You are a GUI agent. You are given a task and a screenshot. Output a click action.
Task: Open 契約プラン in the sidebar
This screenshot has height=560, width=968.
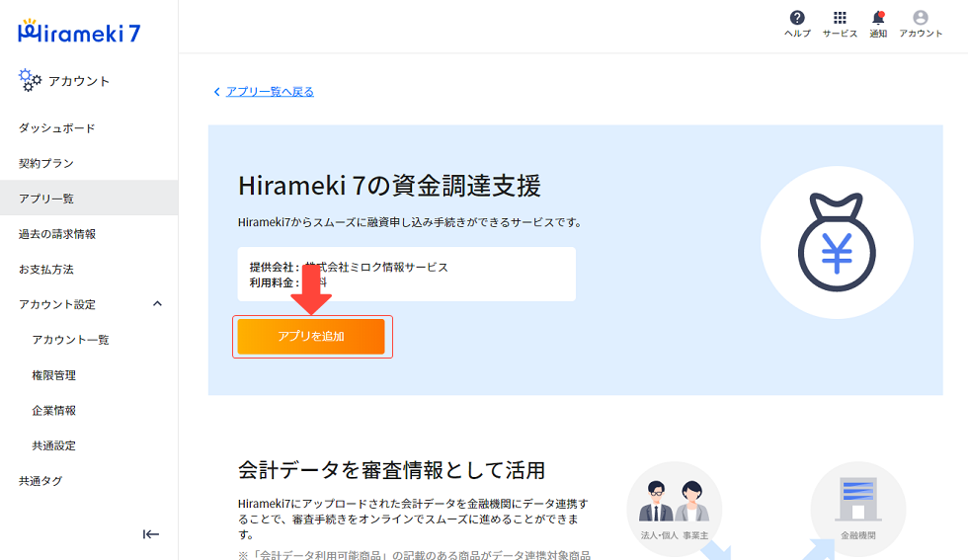tap(89, 163)
